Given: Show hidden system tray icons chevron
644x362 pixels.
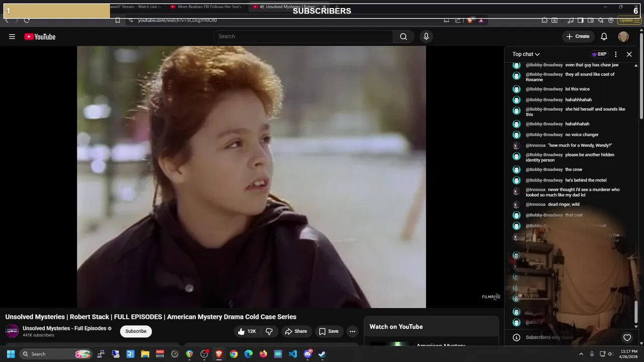Looking at the screenshot, I should point(581,354).
